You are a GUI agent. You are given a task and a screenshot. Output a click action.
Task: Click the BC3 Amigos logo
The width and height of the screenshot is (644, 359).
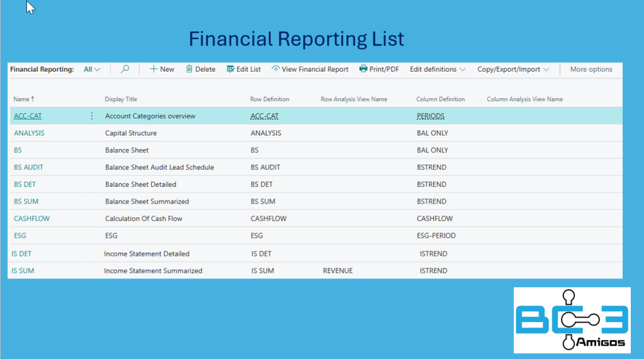point(572,320)
